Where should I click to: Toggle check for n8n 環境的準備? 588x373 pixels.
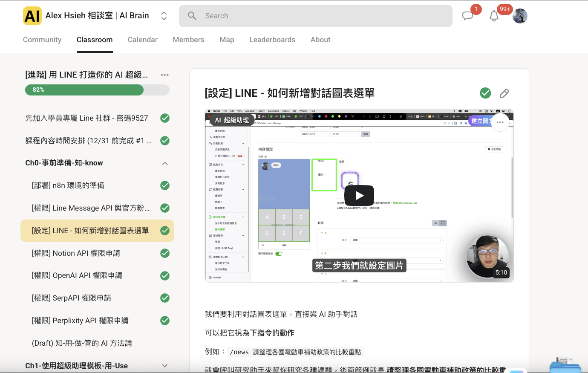pos(165,185)
